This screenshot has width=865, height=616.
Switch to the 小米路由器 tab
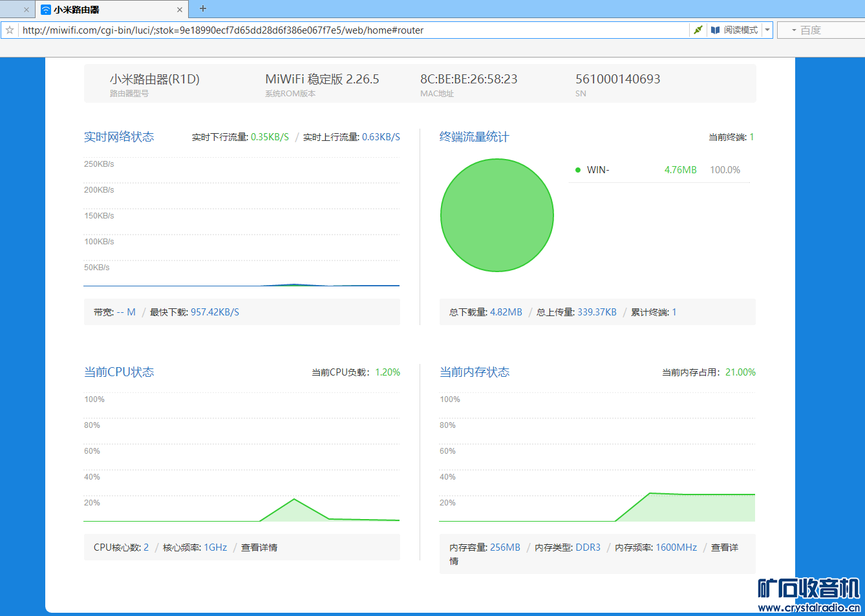(x=112, y=10)
